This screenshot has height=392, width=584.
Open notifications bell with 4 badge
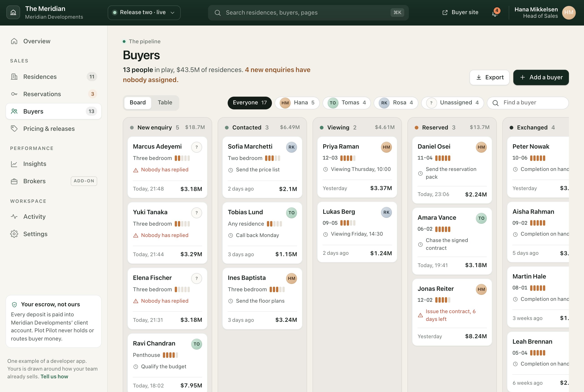[495, 13]
